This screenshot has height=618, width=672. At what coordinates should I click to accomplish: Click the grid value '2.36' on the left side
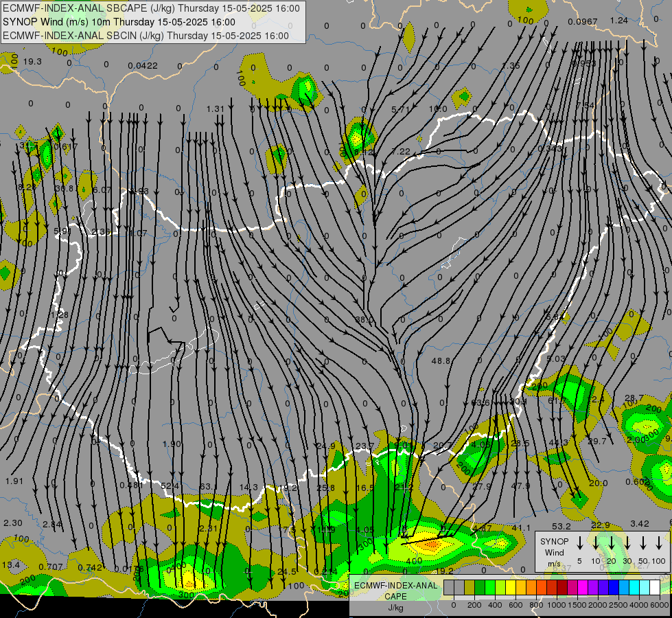click(101, 231)
